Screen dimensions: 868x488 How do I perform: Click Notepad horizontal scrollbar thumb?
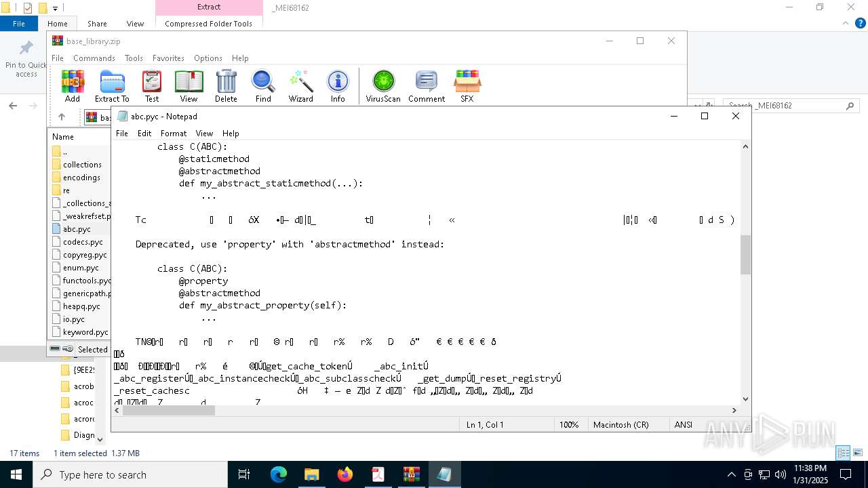[x=169, y=410]
